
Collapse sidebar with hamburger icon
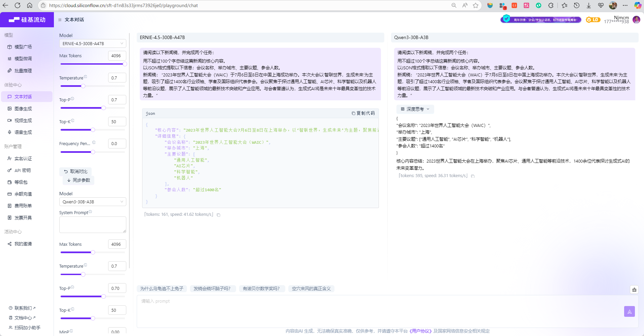60,20
